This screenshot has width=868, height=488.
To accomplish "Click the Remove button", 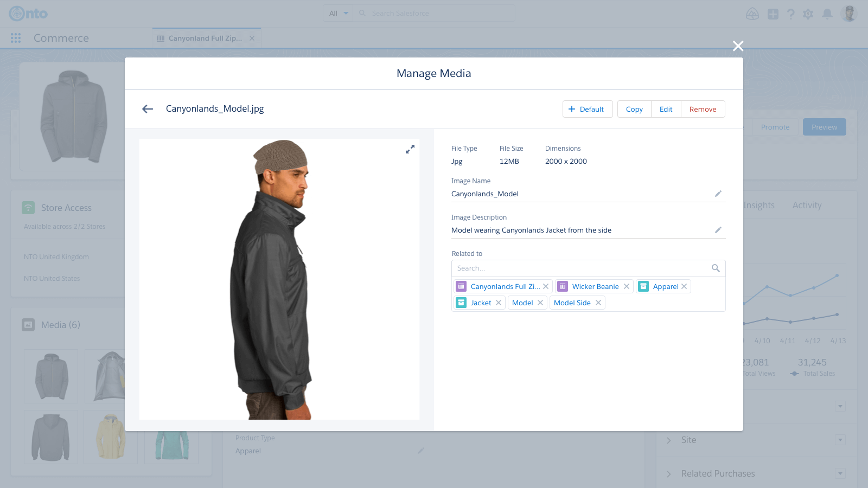I will point(703,109).
